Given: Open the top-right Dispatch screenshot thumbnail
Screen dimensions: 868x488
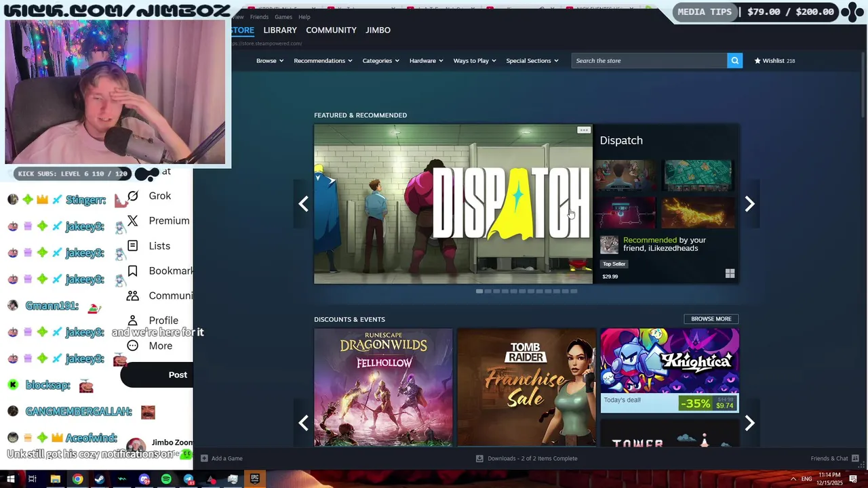Looking at the screenshot, I should coord(698,176).
